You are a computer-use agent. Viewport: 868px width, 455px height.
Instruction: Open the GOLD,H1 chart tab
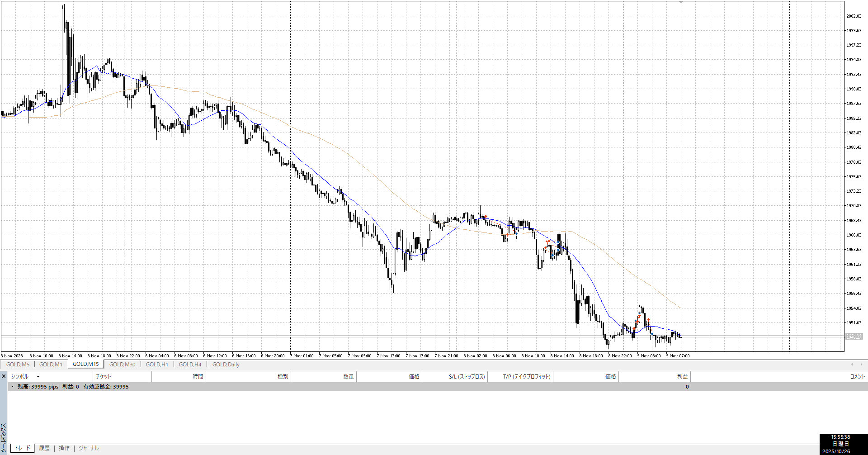pyautogui.click(x=157, y=365)
